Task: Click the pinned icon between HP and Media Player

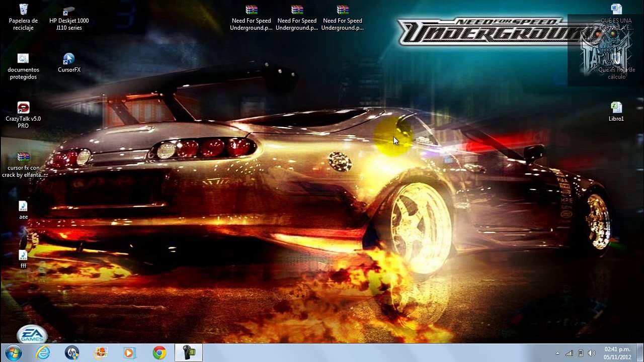Action: pyautogui.click(x=101, y=353)
